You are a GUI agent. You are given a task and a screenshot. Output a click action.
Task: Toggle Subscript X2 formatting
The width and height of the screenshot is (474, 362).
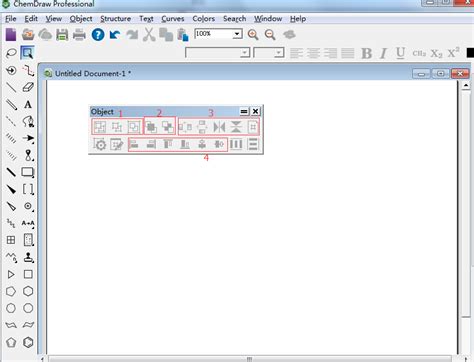[436, 53]
